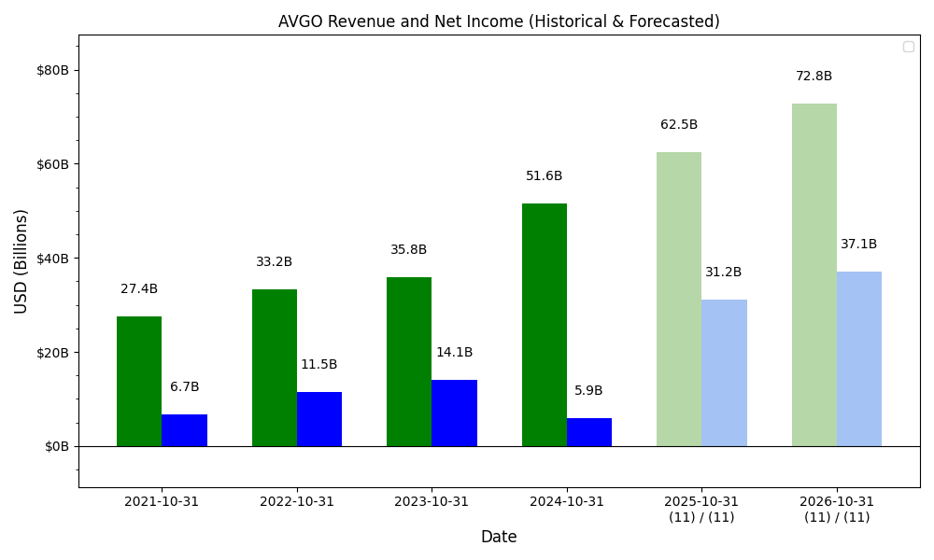Click the 27.4B revenue value label
Screen dimensions: 934x560
pyautogui.click(x=139, y=288)
